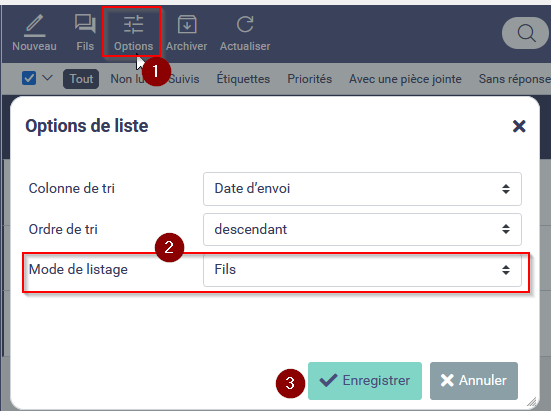Refresh list with Actualiser icon

[x=245, y=33]
